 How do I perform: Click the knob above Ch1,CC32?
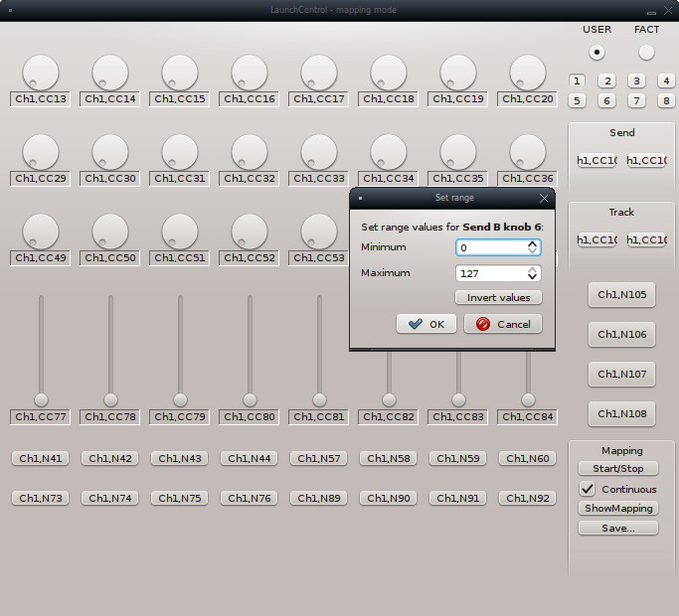[x=250, y=152]
